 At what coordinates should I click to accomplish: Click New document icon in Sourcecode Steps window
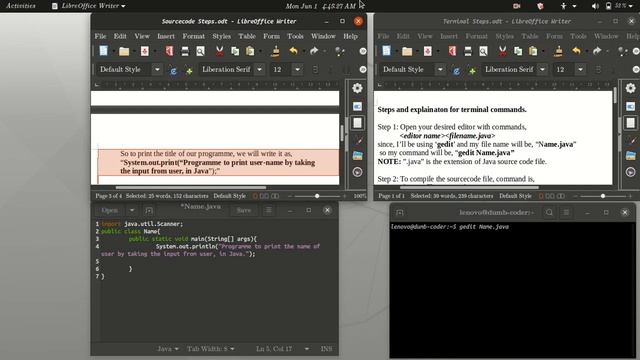point(103,51)
